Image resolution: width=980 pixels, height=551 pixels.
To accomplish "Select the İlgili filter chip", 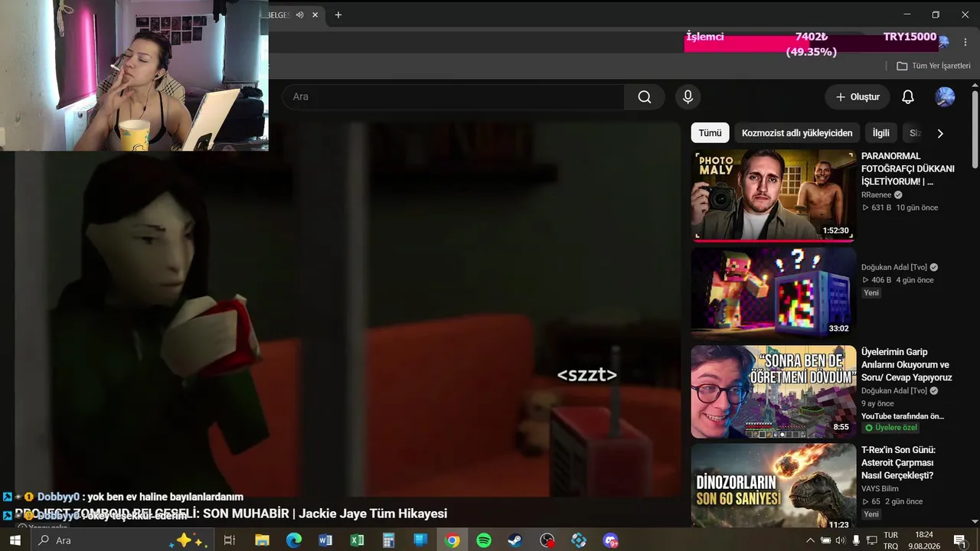I will click(881, 133).
